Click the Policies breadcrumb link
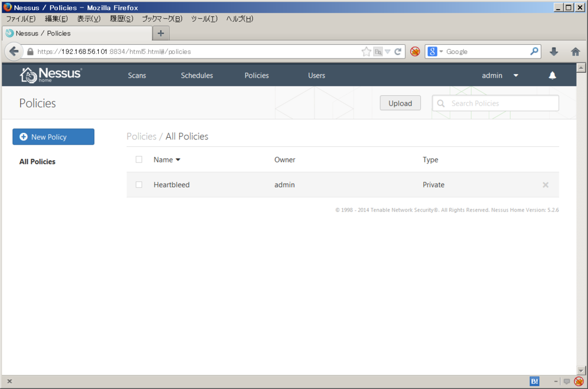 141,137
